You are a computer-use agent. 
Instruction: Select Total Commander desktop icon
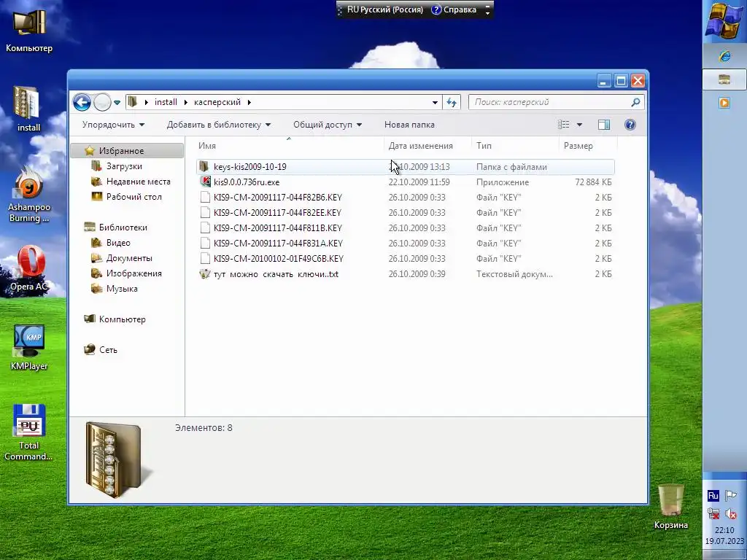(x=28, y=432)
